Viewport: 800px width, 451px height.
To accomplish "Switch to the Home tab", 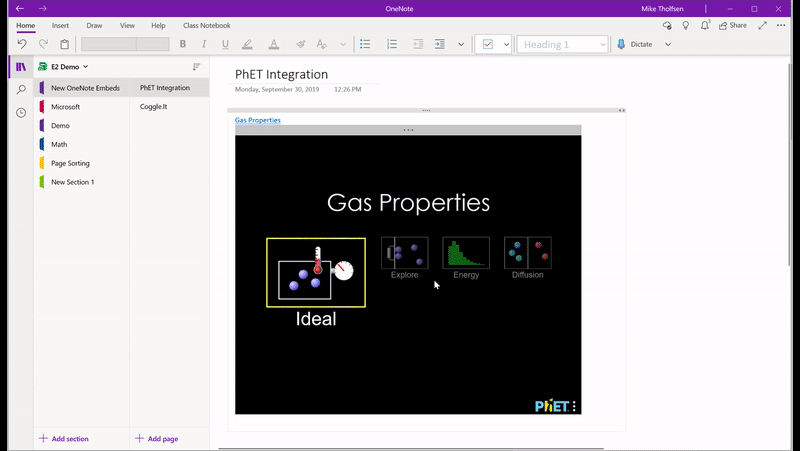I will (26, 26).
